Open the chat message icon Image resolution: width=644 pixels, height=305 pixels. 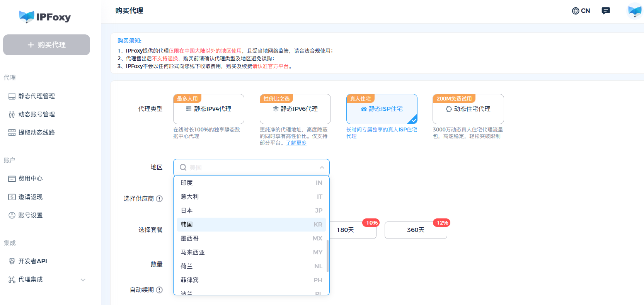(x=606, y=11)
